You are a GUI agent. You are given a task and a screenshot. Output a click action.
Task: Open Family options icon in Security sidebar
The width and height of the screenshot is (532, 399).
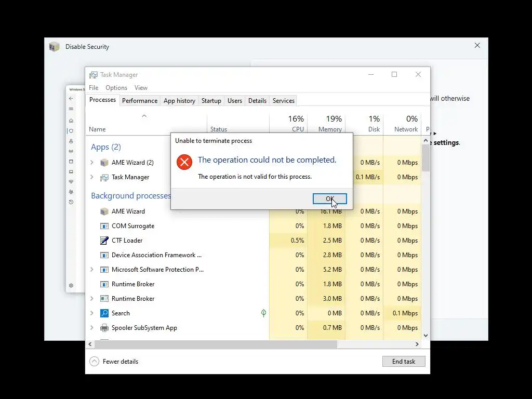(x=71, y=192)
